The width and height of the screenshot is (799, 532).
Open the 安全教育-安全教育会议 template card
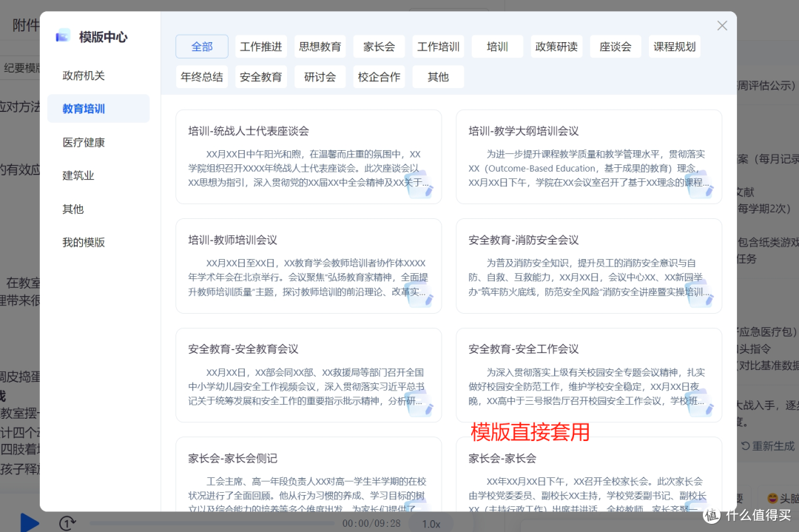(x=309, y=375)
